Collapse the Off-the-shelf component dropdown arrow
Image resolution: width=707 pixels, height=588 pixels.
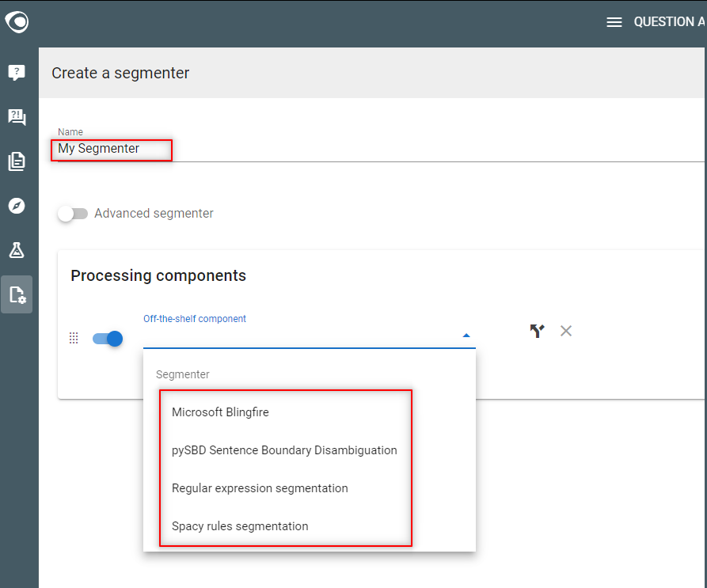[466, 336]
